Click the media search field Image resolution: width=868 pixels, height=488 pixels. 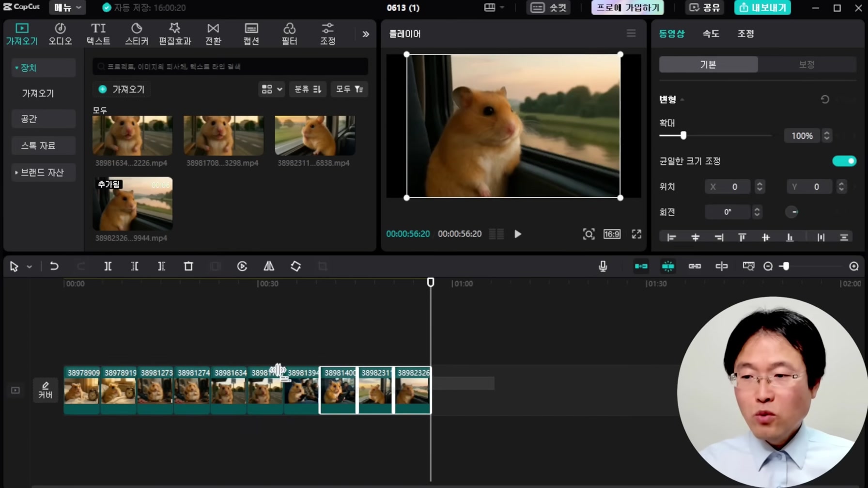[231, 66]
